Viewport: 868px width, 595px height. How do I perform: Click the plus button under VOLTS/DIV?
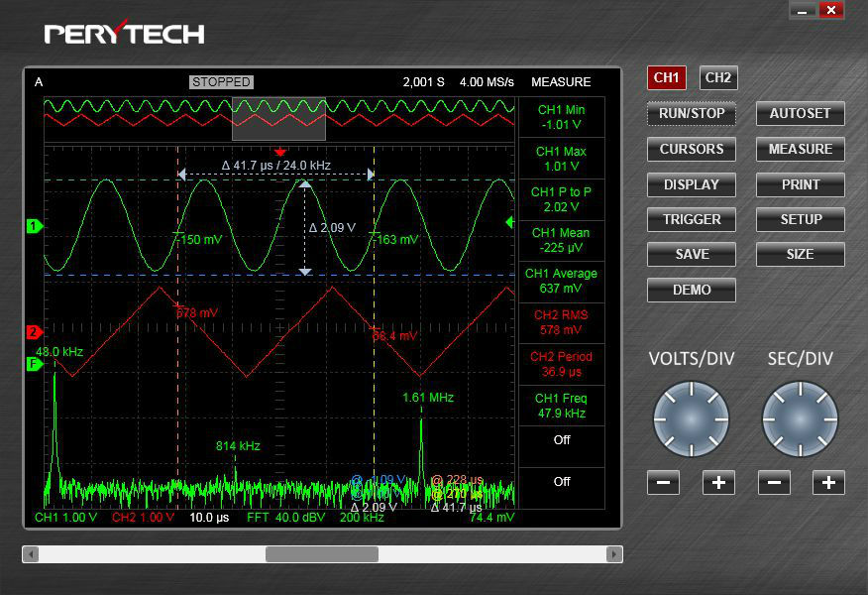click(718, 483)
